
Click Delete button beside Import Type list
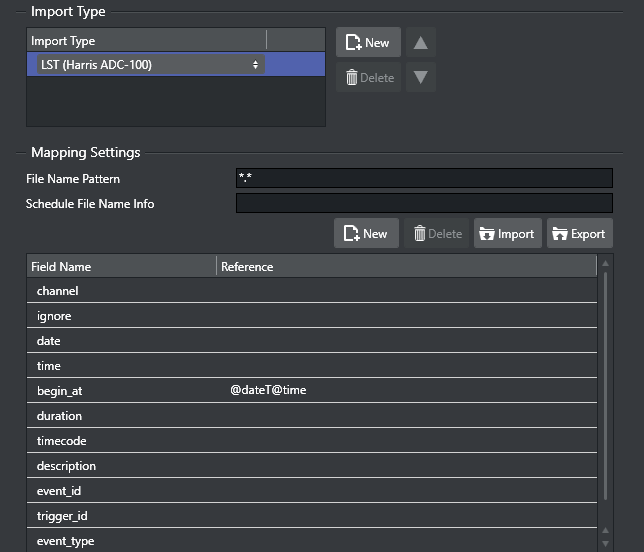click(368, 78)
